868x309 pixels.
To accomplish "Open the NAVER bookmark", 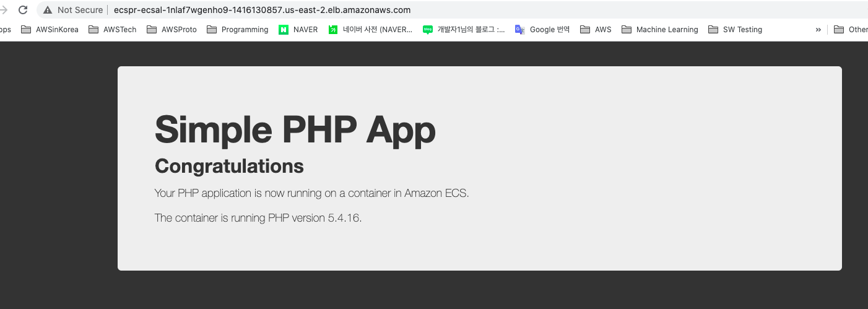I will pyautogui.click(x=298, y=29).
